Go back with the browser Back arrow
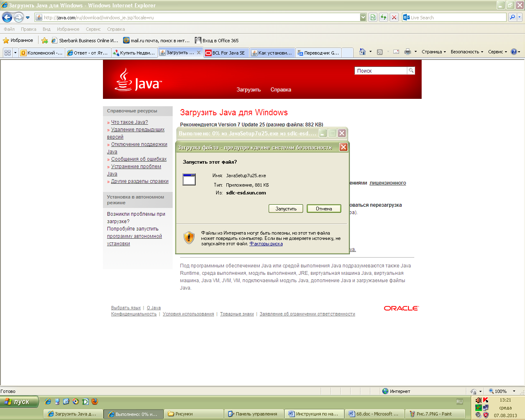The height and width of the screenshot is (420, 525). click(7, 17)
